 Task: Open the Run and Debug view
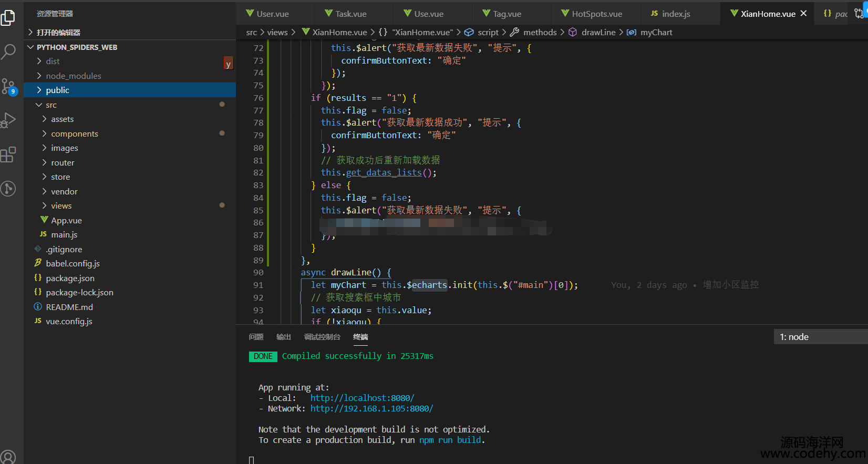point(8,120)
